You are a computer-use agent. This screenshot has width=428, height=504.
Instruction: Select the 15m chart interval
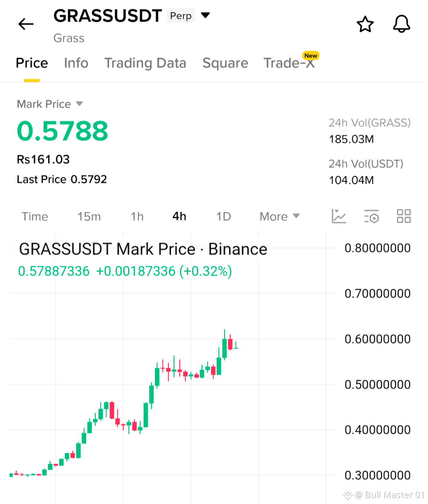click(x=89, y=216)
